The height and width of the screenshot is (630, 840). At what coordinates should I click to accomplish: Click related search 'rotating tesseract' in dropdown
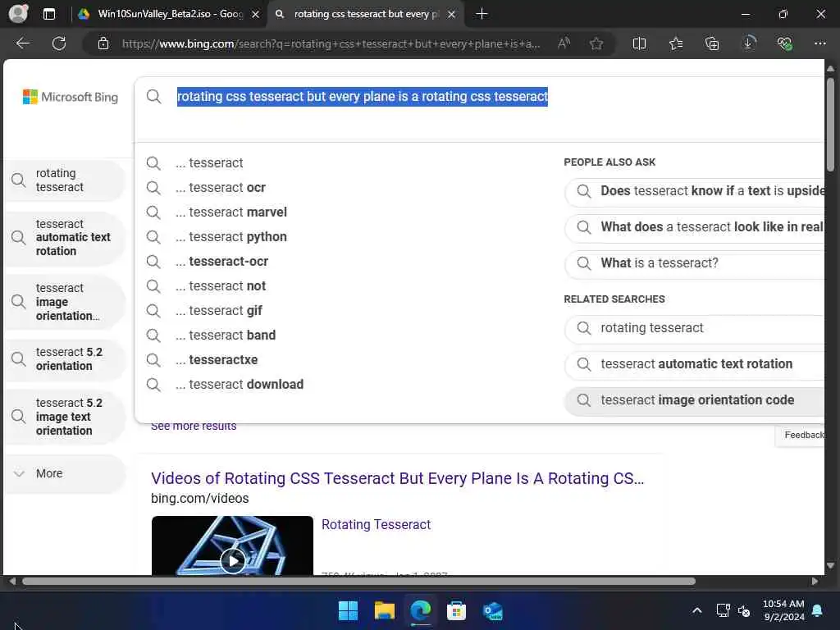(x=695, y=328)
